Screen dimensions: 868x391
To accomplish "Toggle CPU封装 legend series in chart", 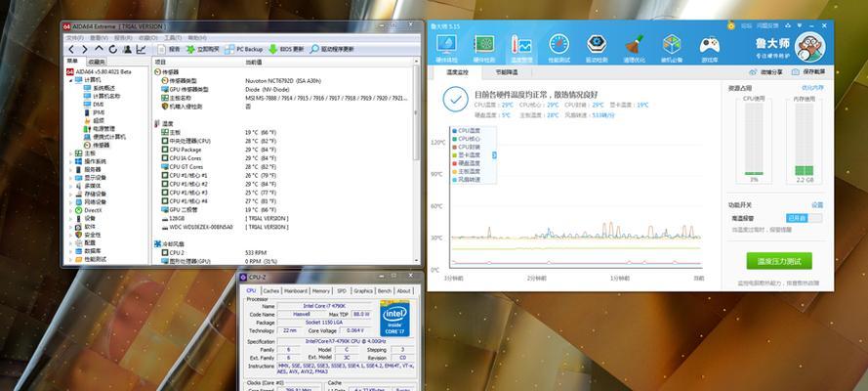I will [467, 148].
